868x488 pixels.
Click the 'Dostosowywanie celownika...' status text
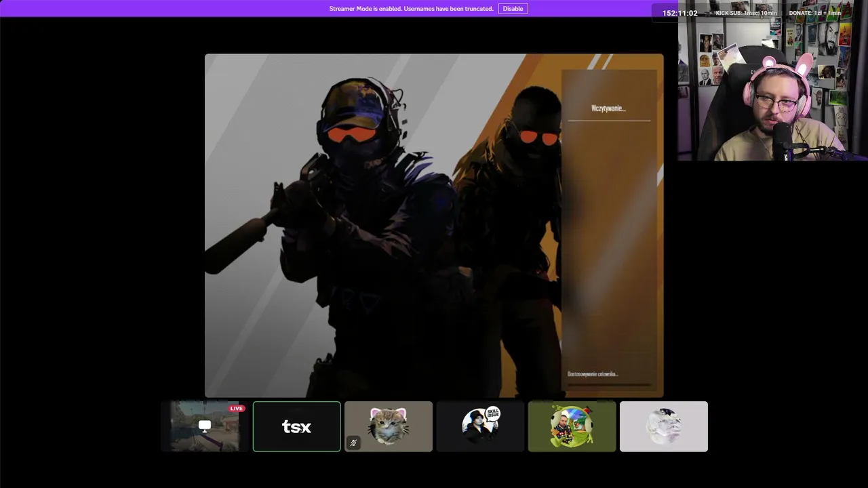pos(593,374)
